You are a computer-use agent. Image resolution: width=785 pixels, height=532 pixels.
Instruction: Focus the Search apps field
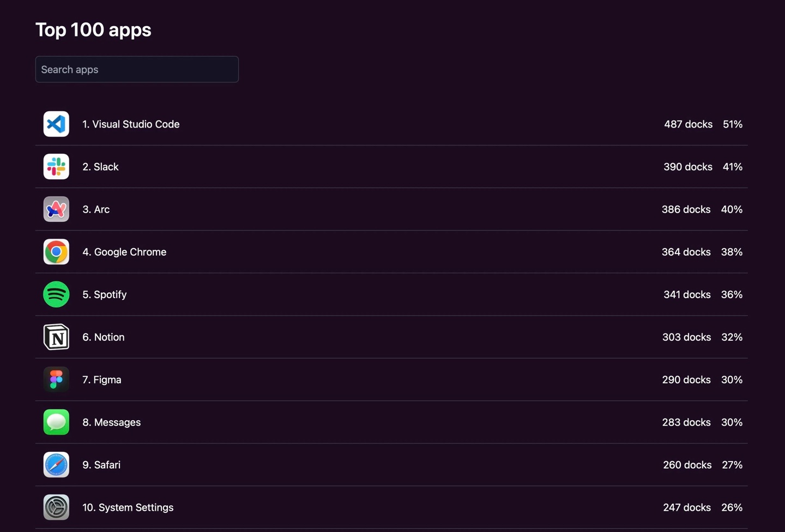tap(137, 69)
